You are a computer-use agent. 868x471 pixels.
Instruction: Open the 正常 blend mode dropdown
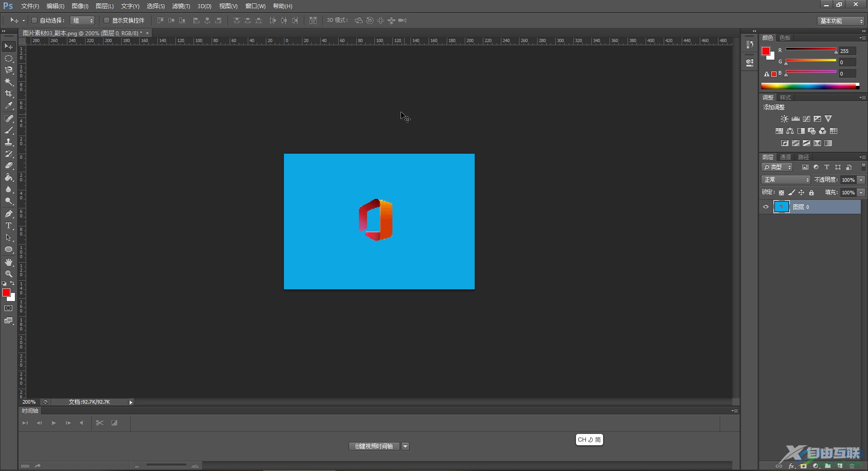coord(786,180)
